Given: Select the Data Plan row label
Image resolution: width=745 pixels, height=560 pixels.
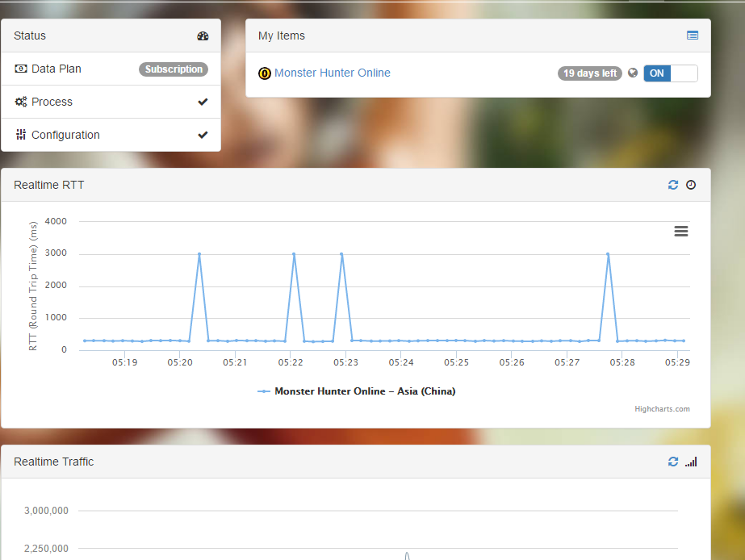Looking at the screenshot, I should 56,69.
